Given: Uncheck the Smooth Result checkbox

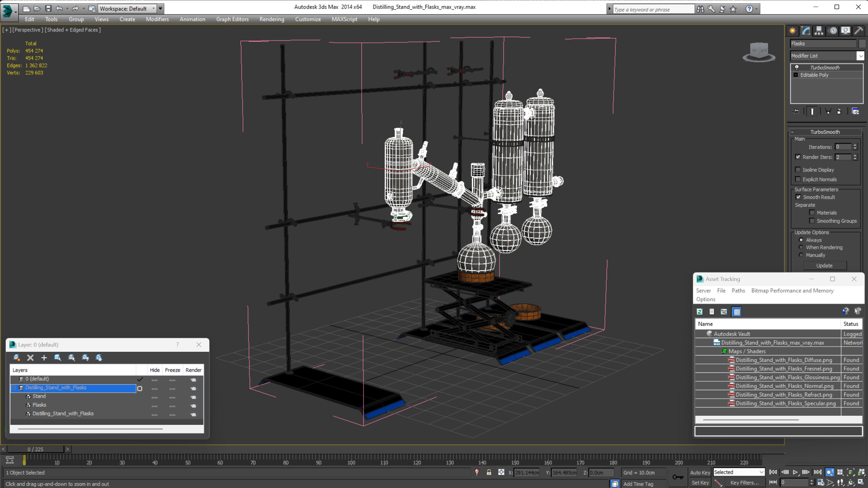Looking at the screenshot, I should (798, 197).
